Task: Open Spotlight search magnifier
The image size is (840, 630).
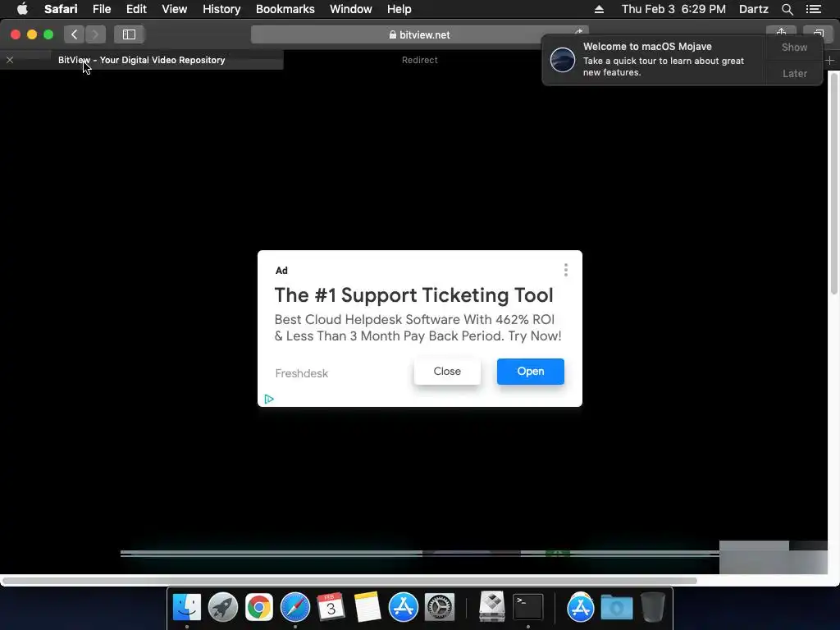Action: 787,9
